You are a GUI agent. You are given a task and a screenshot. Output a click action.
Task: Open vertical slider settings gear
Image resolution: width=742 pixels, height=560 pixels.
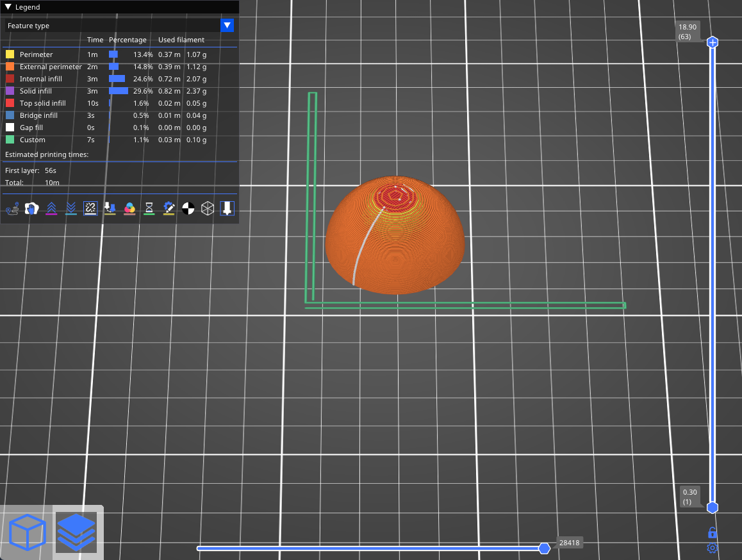coord(712,548)
